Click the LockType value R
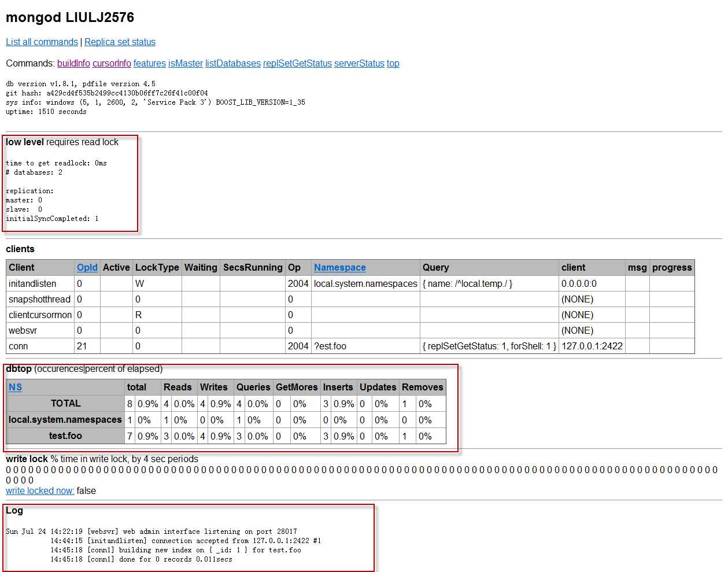The height and width of the screenshot is (572, 728). [x=157, y=315]
